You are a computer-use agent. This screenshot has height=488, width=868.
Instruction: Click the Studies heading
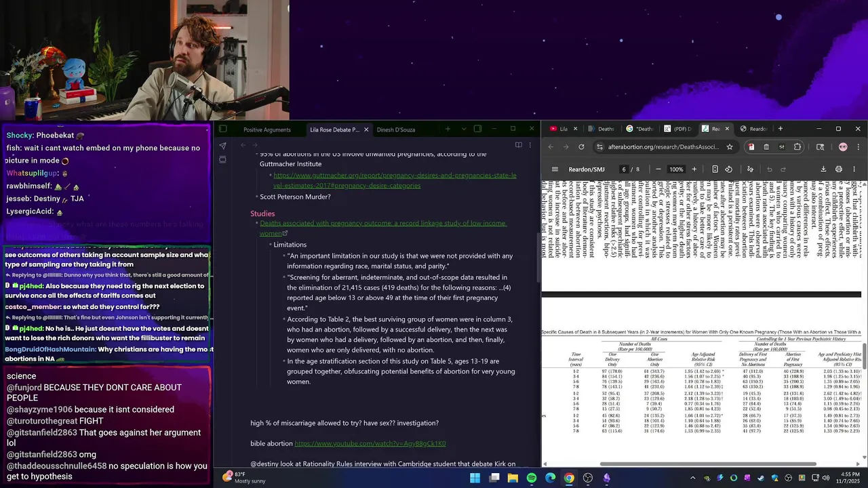(262, 213)
